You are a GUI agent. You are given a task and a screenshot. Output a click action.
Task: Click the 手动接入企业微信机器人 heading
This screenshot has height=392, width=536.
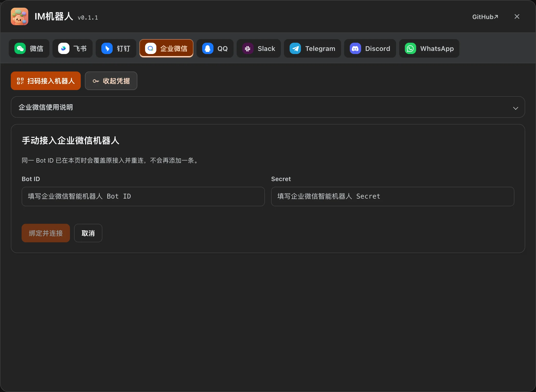tap(70, 140)
